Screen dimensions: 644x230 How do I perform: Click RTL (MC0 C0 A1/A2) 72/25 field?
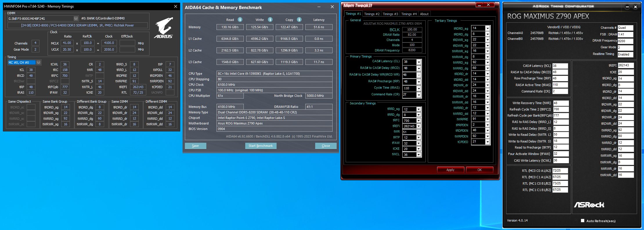560,171
